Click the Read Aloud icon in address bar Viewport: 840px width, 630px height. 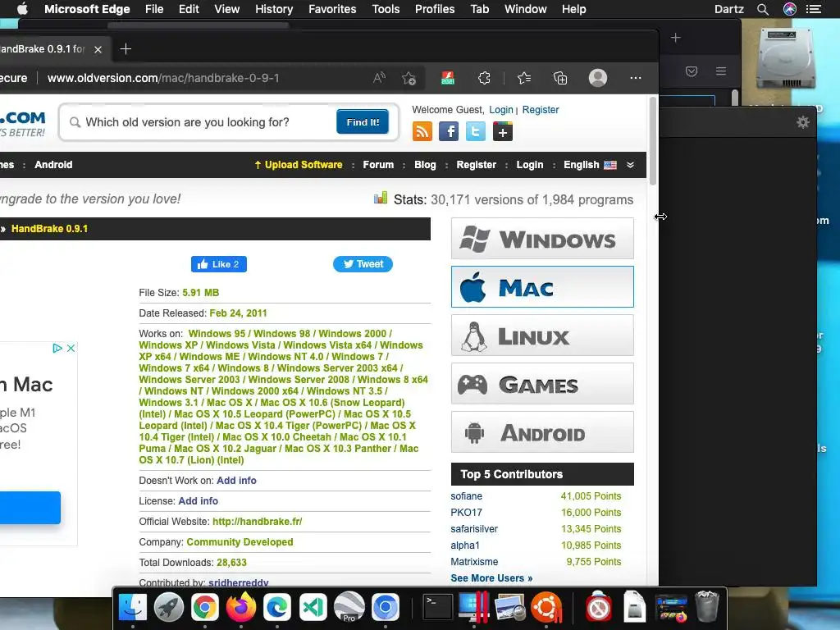[379, 78]
